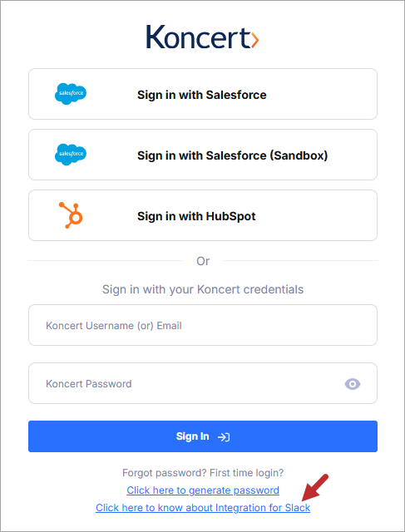Screen dimensions: 405x532
Task: Open the generate password link
Action: (203, 490)
